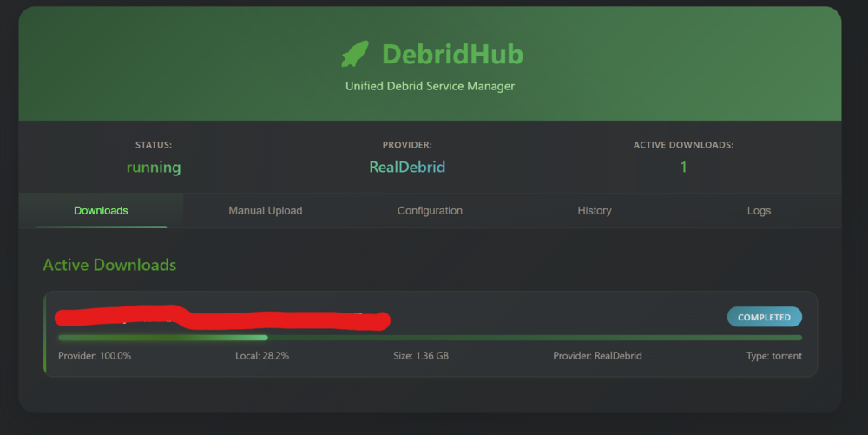The width and height of the screenshot is (868, 435).
Task: Click the COMPLETED status badge
Action: (x=764, y=317)
